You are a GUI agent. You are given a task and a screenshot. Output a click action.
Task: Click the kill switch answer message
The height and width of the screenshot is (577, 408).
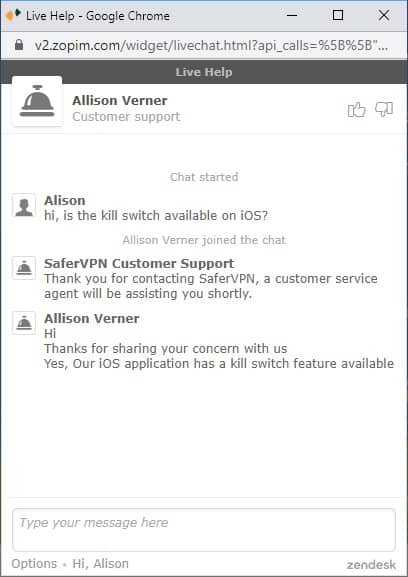pos(219,364)
